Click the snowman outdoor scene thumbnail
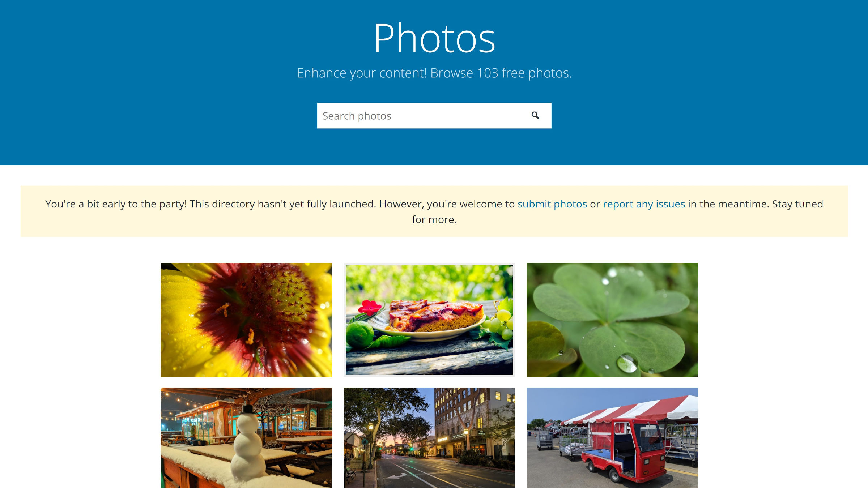 coord(246,438)
